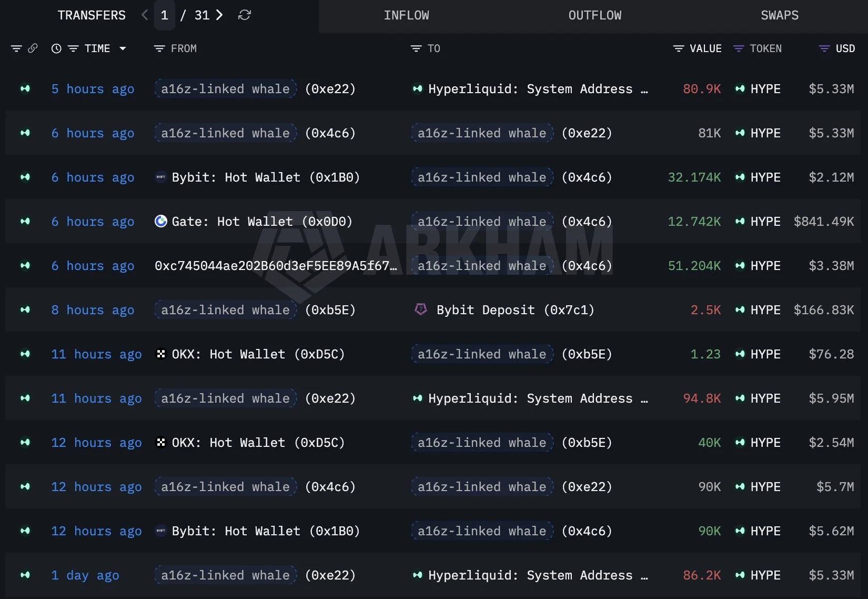Open the '1 day ago' transaction link
Screen dimensions: 868x599
[85, 575]
